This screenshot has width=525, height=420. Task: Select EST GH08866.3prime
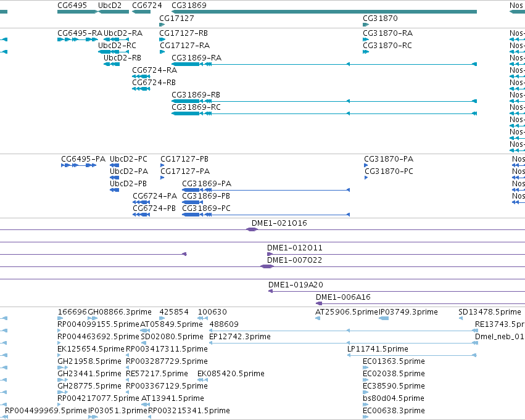120,312
